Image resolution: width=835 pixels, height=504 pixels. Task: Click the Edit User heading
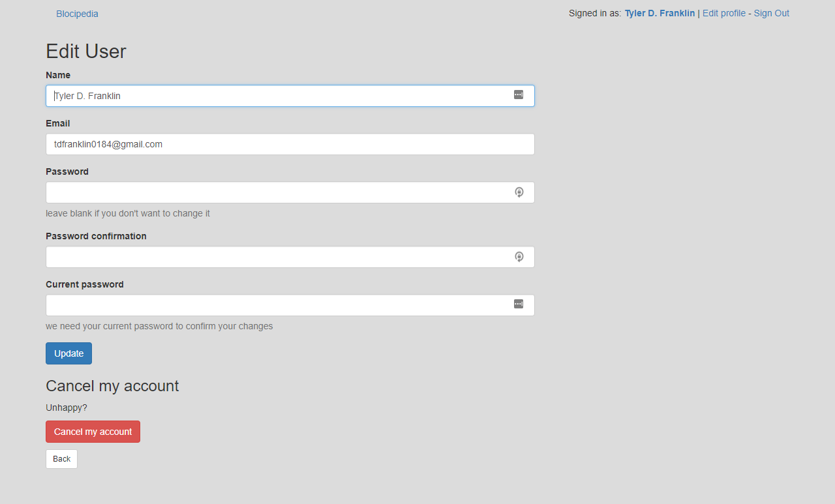coord(86,51)
